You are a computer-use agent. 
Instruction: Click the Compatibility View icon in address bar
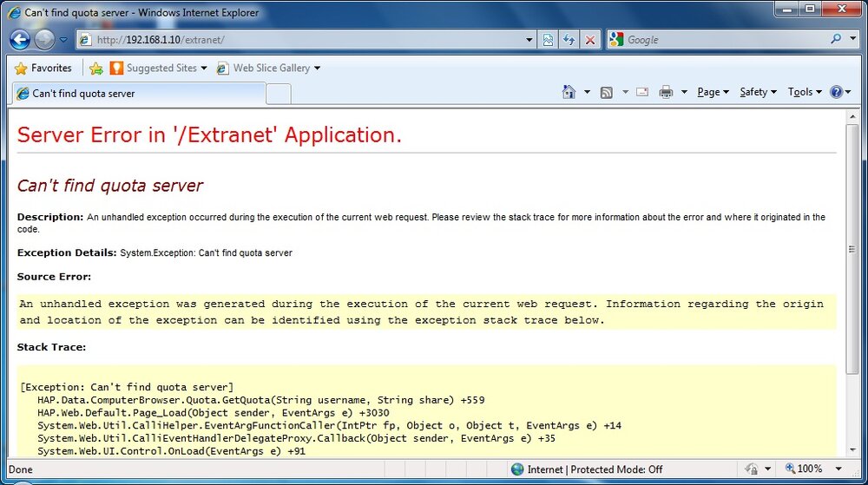click(x=548, y=40)
